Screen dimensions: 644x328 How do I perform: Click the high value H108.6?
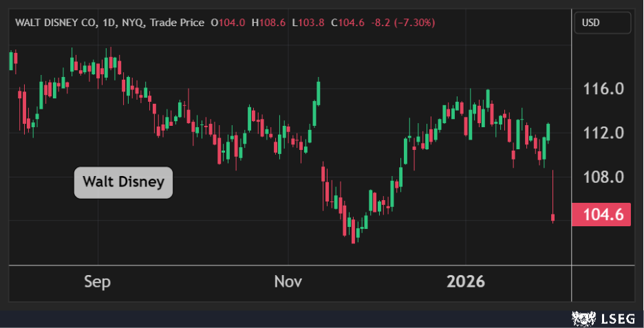click(x=268, y=23)
